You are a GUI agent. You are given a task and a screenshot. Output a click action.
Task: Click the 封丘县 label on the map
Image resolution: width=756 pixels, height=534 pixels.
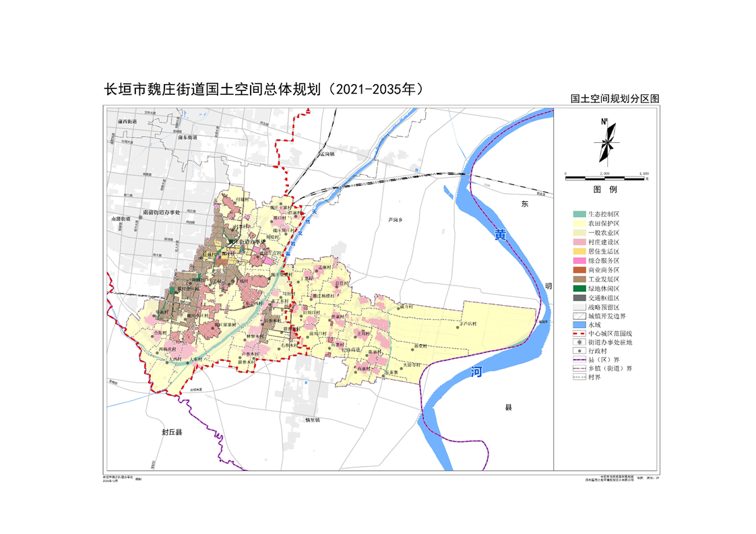(x=172, y=432)
